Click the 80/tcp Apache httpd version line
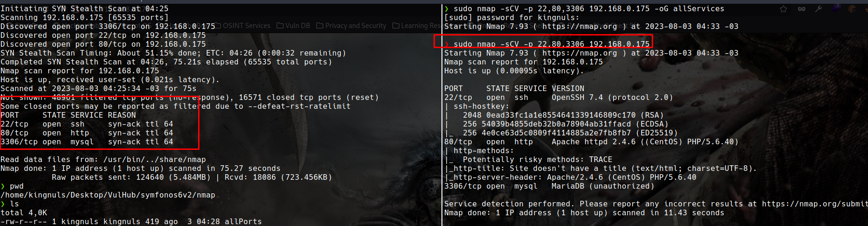Viewport: 868px width, 226px height. [591, 142]
